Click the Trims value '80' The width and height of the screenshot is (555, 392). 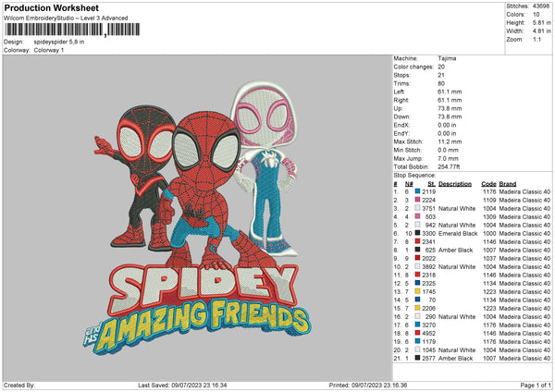[x=441, y=83]
